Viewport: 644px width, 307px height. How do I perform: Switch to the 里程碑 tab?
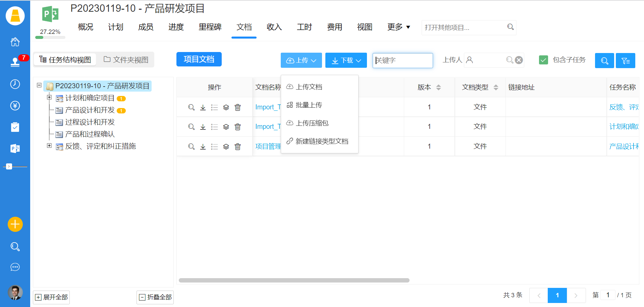point(210,27)
